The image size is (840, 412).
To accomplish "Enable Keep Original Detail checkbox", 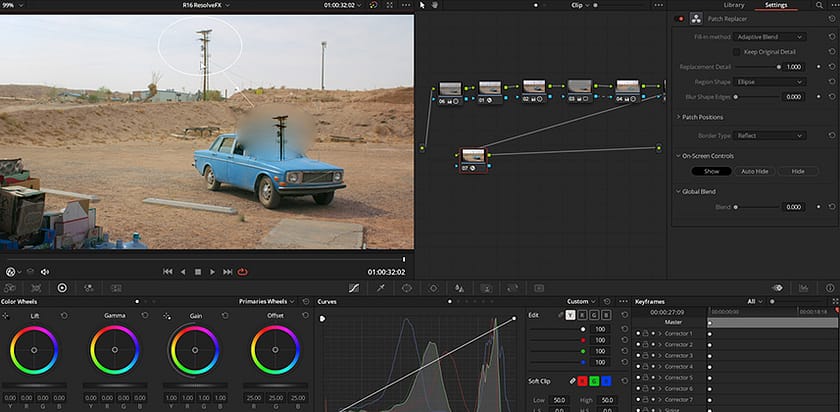I will tap(737, 52).
